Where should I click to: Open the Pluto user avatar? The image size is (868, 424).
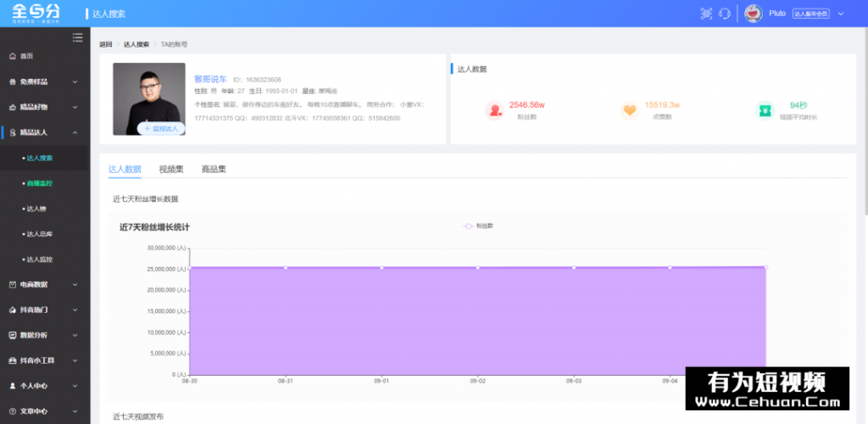(753, 14)
